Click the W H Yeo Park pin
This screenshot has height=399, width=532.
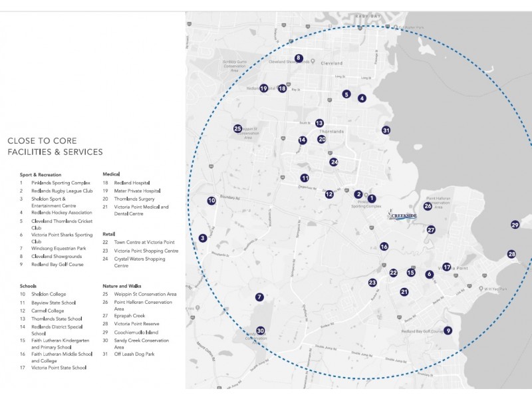point(480,289)
